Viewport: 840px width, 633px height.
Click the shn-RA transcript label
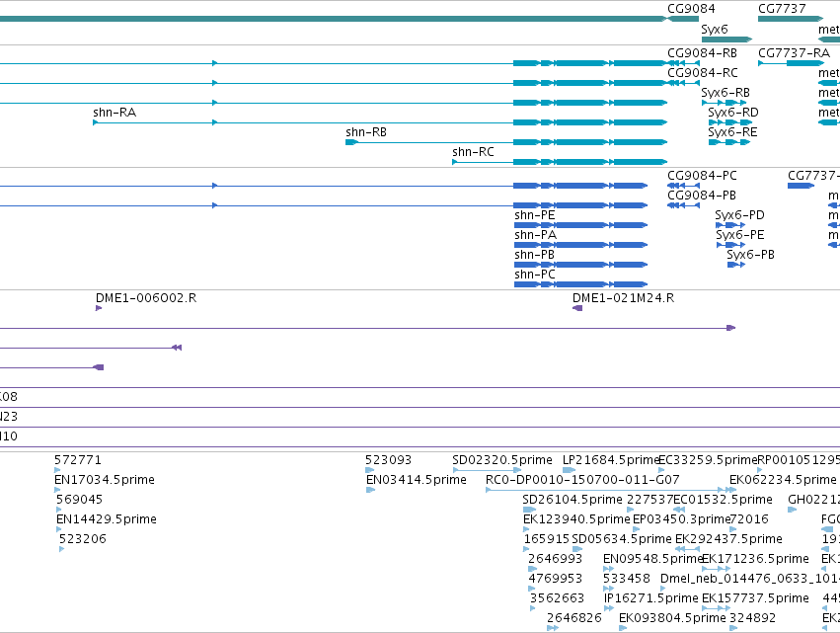115,113
